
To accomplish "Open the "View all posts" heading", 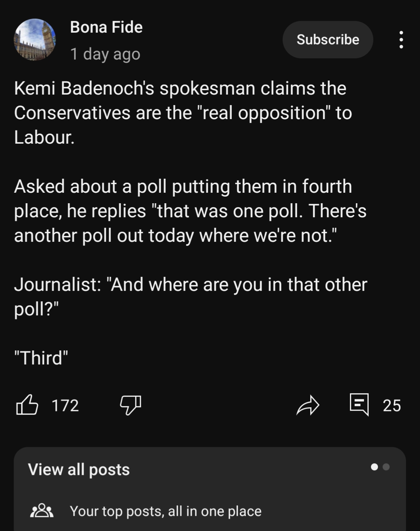I will pos(79,469).
